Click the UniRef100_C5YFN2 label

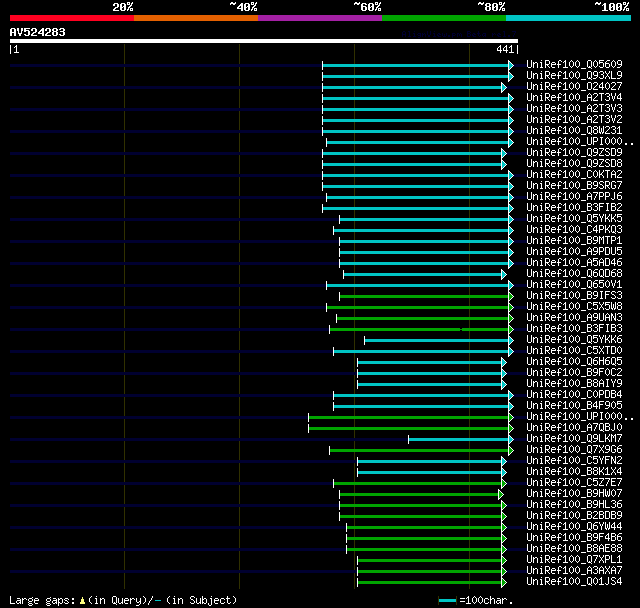pyautogui.click(x=574, y=461)
